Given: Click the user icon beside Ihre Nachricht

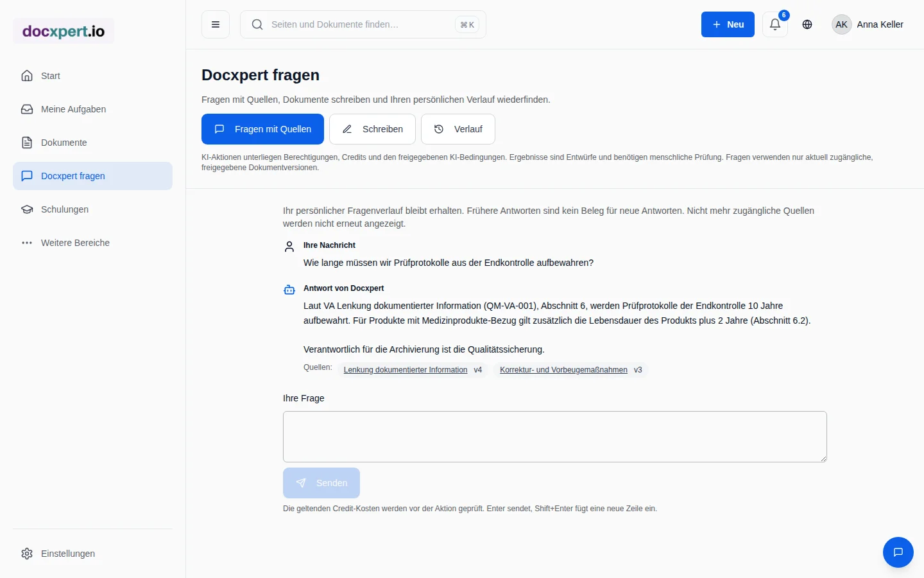Looking at the screenshot, I should (289, 247).
